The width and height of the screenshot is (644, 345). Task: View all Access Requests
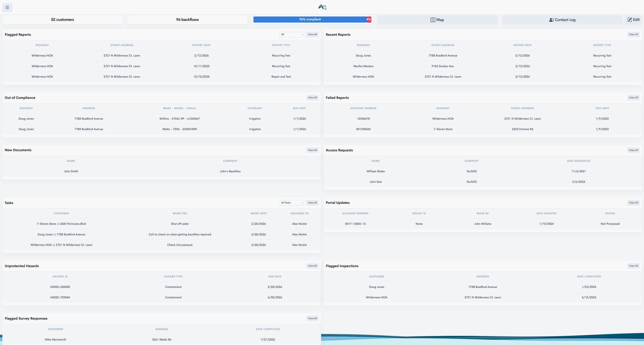tap(633, 150)
